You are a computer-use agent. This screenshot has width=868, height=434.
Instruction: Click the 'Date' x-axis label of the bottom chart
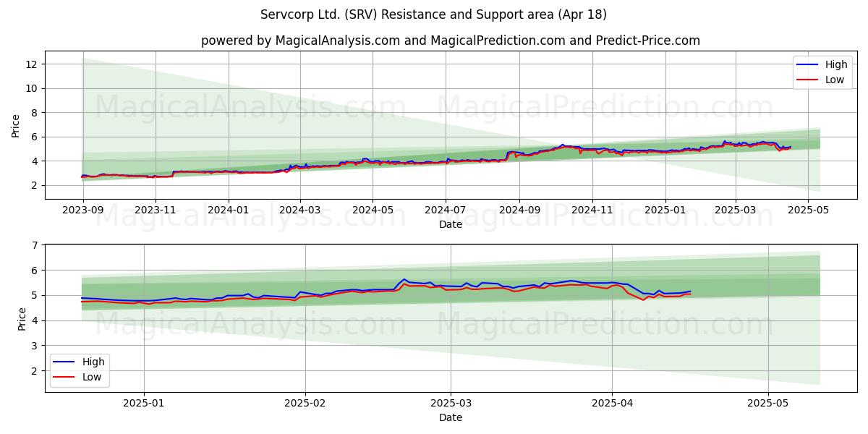[x=451, y=417]
